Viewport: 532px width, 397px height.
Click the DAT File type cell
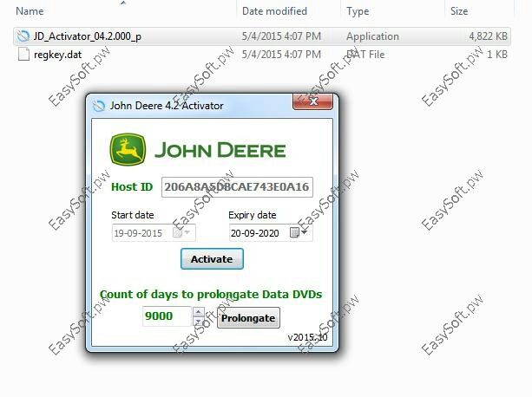pos(365,55)
